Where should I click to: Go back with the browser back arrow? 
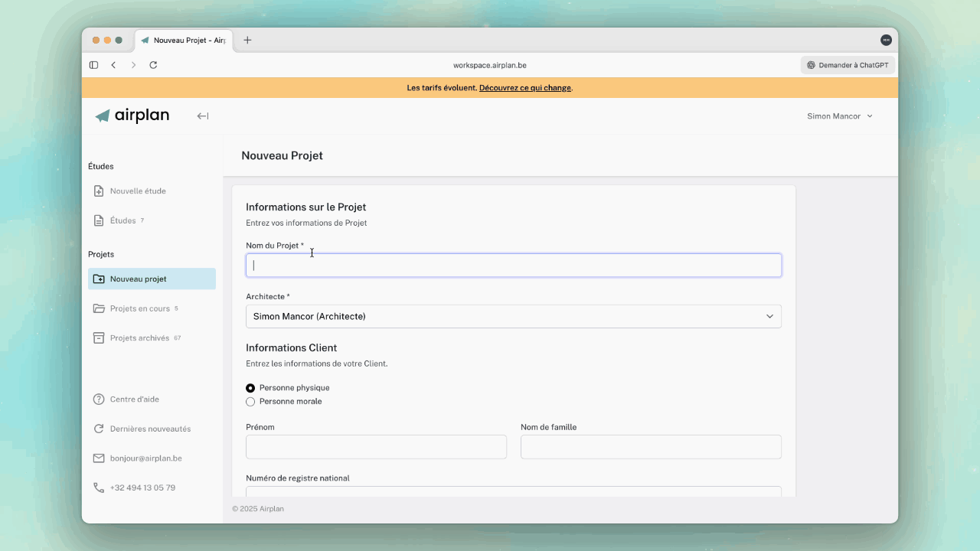113,65
